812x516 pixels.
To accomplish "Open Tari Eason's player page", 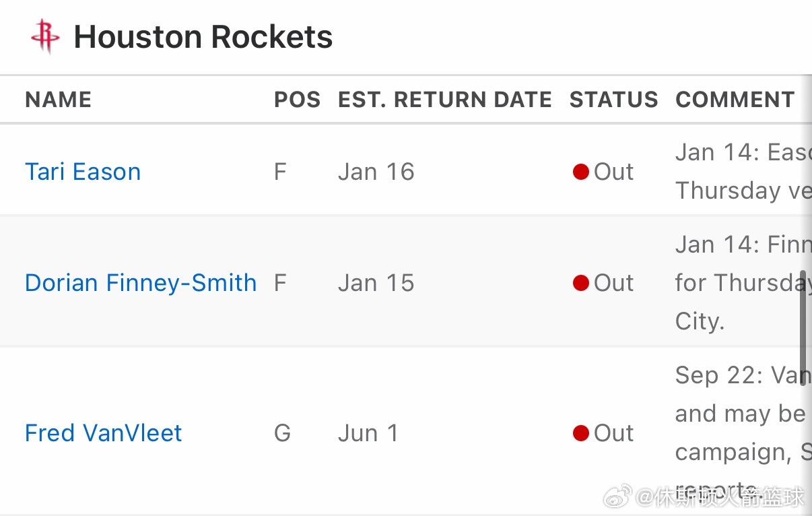I will tap(83, 172).
